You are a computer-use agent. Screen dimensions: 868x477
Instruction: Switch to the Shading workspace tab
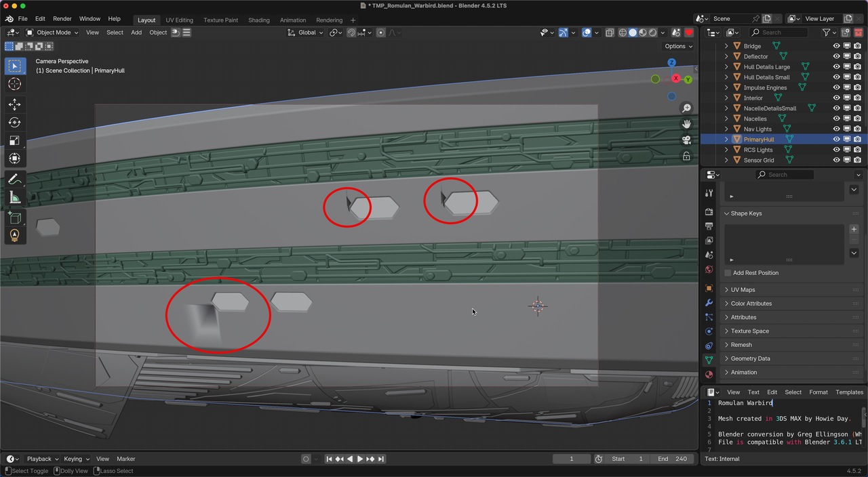pyautogui.click(x=258, y=20)
